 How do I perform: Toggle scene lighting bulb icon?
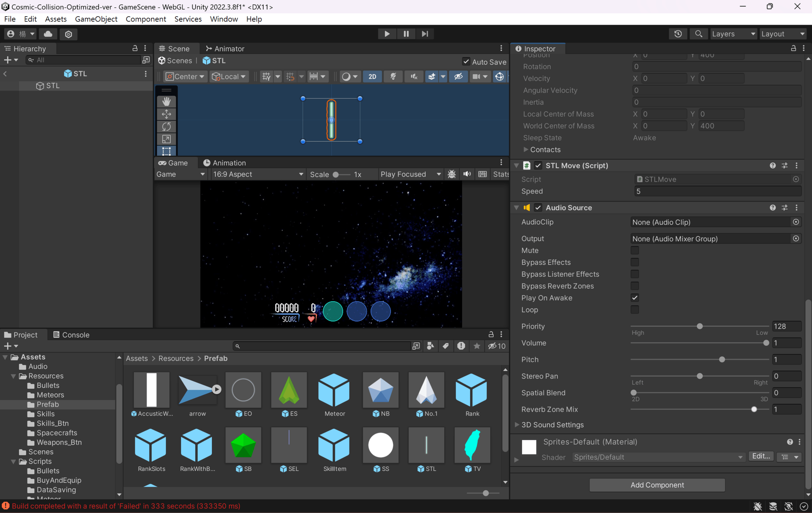coord(393,76)
